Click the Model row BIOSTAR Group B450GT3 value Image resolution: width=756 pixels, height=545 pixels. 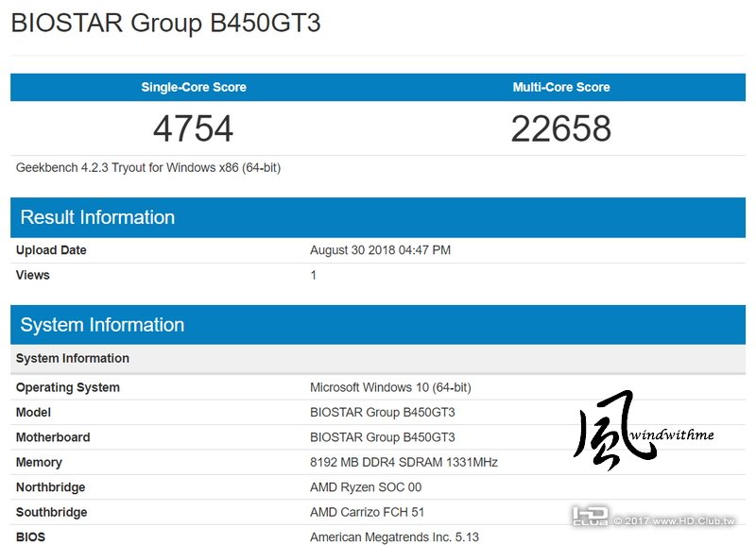coord(382,413)
